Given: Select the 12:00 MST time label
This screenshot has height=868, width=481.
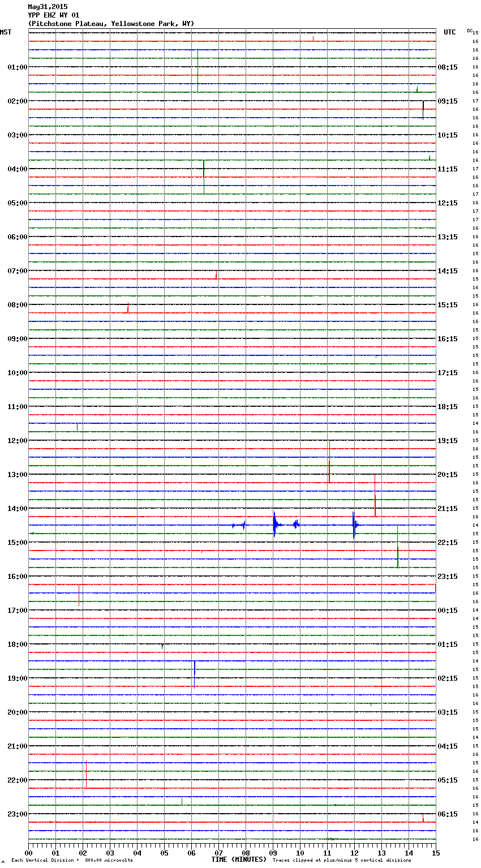Looking at the screenshot, I should [17, 441].
